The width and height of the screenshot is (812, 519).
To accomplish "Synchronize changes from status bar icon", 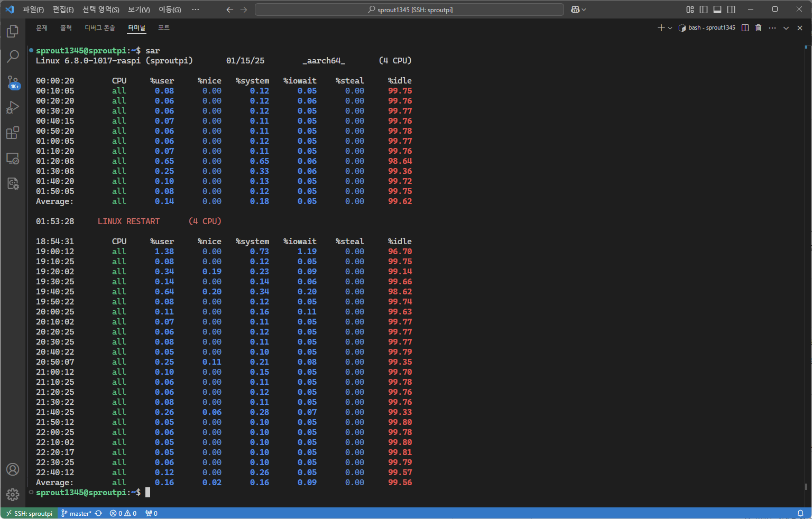I will click(98, 513).
